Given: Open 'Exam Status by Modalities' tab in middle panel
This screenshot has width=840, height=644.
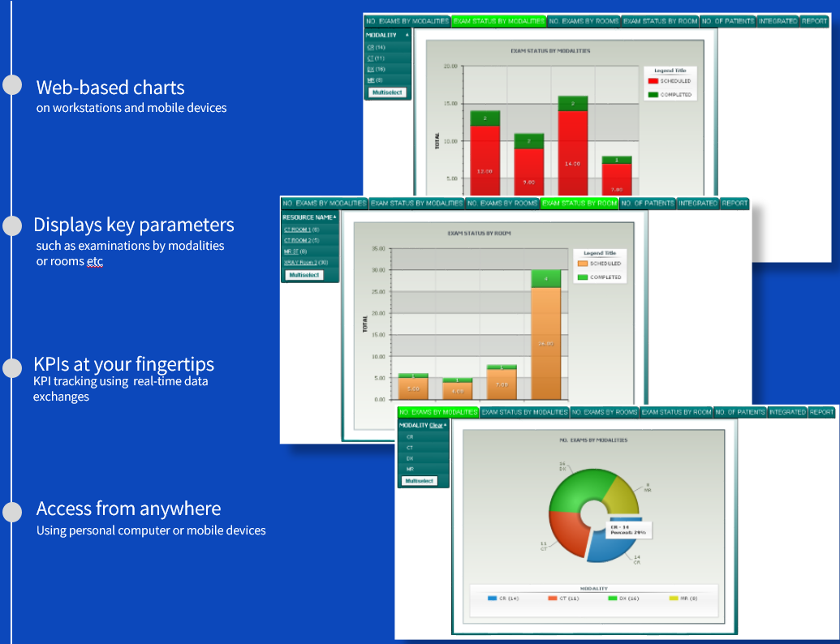Looking at the screenshot, I should [417, 204].
